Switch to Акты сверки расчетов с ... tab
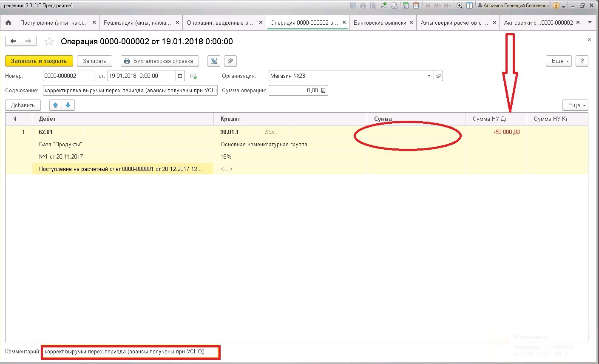The width and height of the screenshot is (599, 364). click(x=454, y=23)
